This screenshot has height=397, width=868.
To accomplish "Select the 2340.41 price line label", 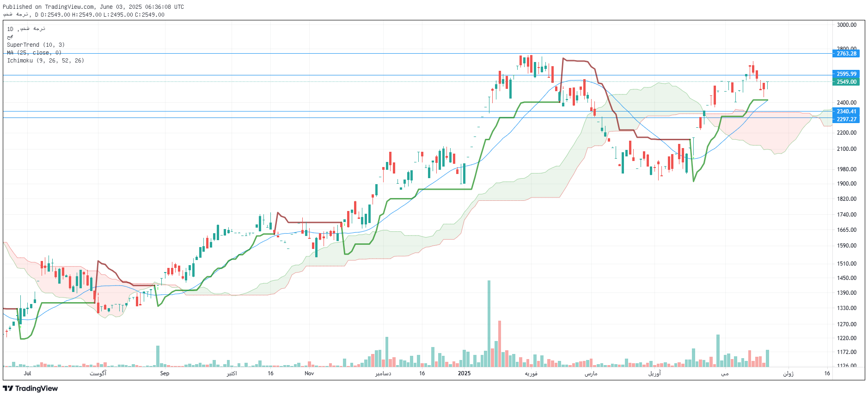I will 846,112.
